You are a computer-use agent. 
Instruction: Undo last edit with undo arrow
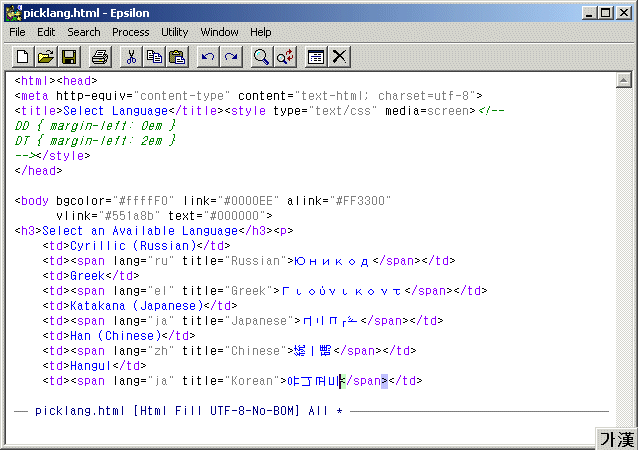208,57
